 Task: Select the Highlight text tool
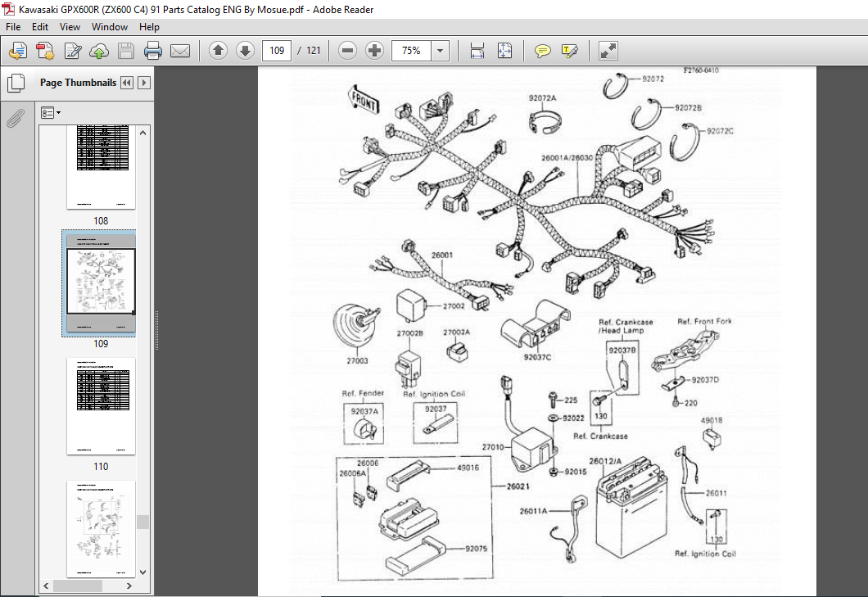pyautogui.click(x=569, y=51)
